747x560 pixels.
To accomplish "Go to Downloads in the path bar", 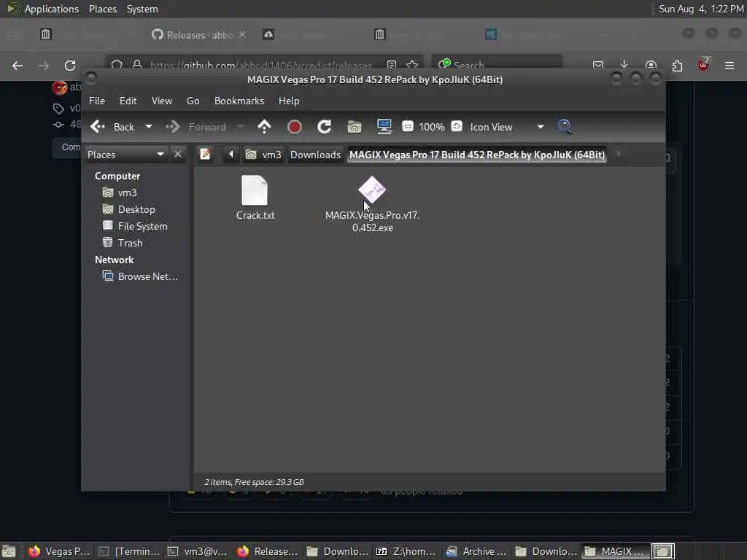I will click(315, 155).
